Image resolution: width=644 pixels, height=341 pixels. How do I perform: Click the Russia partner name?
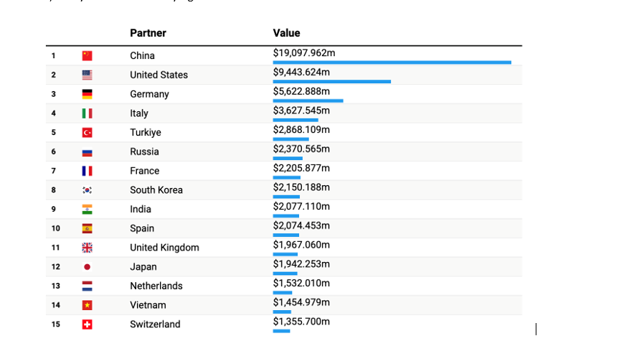(x=144, y=151)
